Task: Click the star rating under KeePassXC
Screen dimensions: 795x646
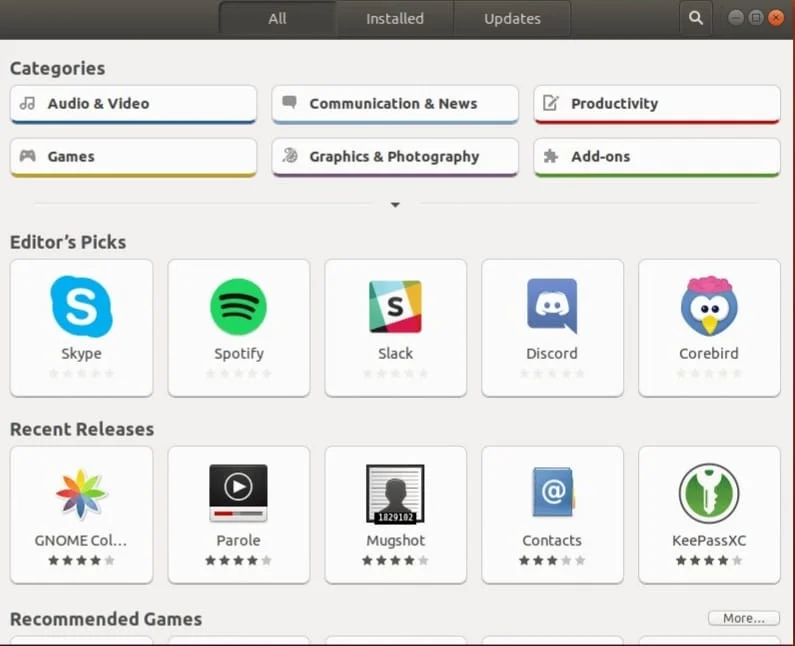Action: tap(709, 560)
